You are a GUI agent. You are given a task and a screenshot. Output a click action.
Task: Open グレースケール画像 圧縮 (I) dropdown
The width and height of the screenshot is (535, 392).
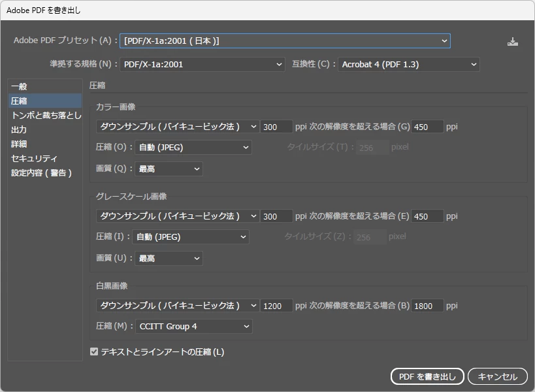(191, 237)
